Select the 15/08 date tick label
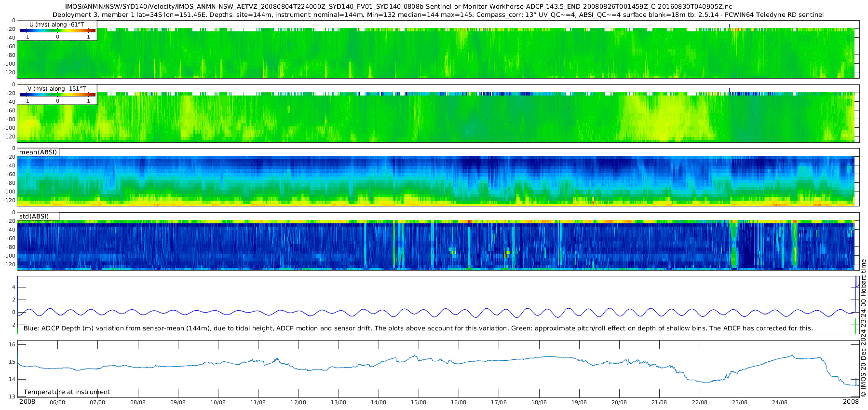 point(419,402)
